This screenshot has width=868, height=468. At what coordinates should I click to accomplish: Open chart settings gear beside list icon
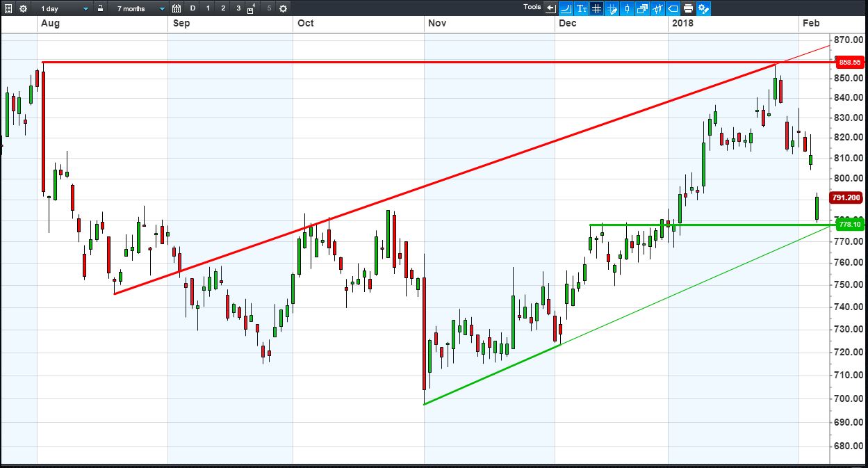(x=24, y=8)
